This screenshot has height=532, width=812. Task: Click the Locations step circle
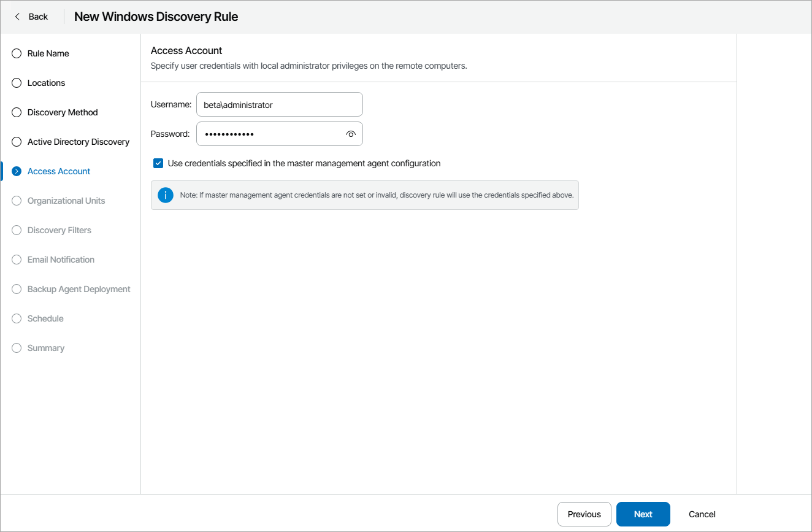[x=16, y=83]
